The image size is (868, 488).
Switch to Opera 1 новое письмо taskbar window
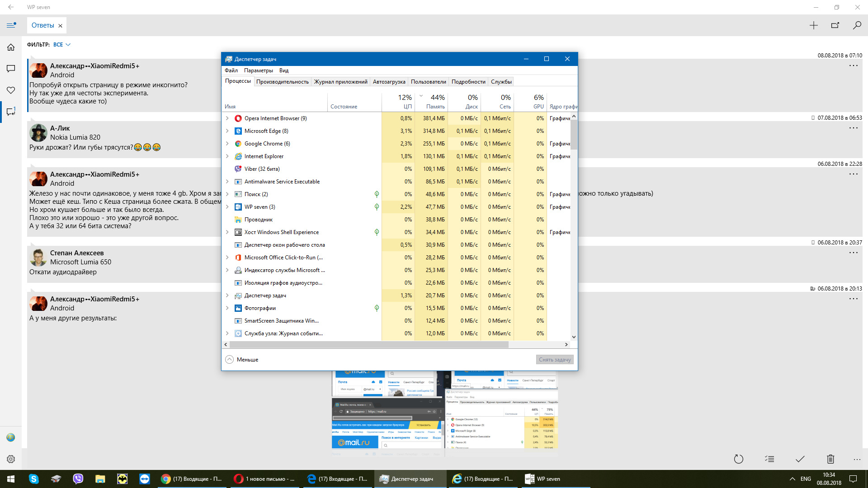265,479
